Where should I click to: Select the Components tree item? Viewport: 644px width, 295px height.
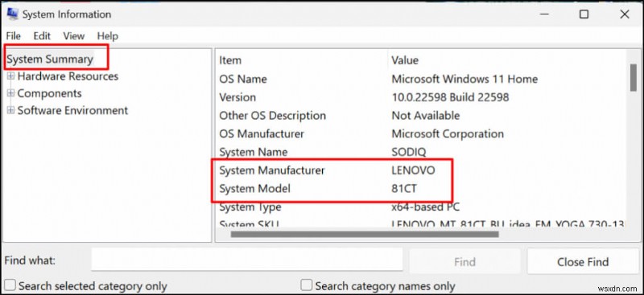[49, 93]
